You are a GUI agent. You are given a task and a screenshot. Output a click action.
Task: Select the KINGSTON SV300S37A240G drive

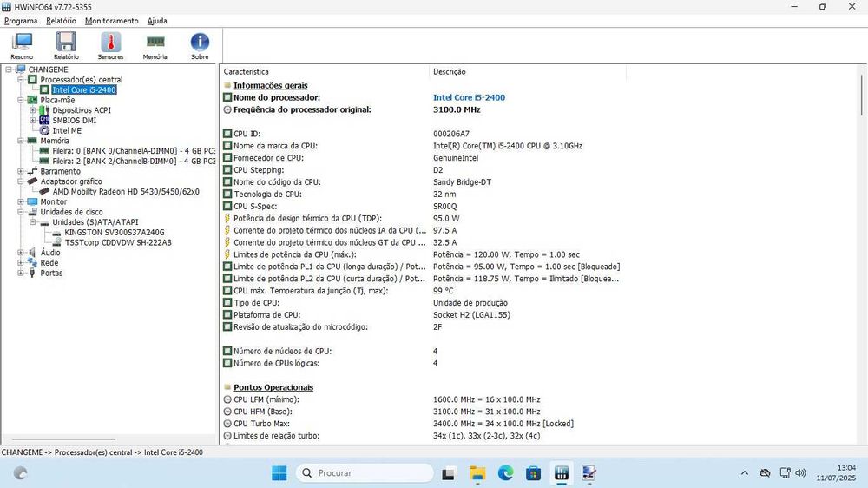click(114, 232)
